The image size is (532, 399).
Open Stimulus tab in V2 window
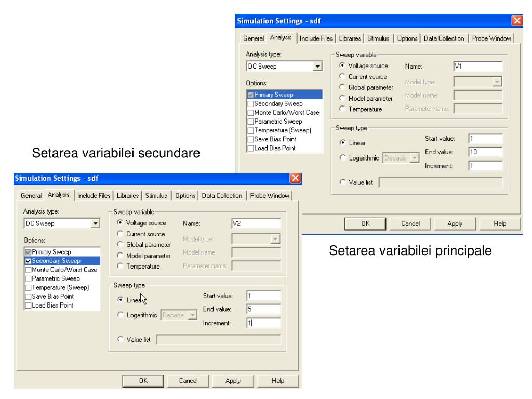(x=156, y=196)
